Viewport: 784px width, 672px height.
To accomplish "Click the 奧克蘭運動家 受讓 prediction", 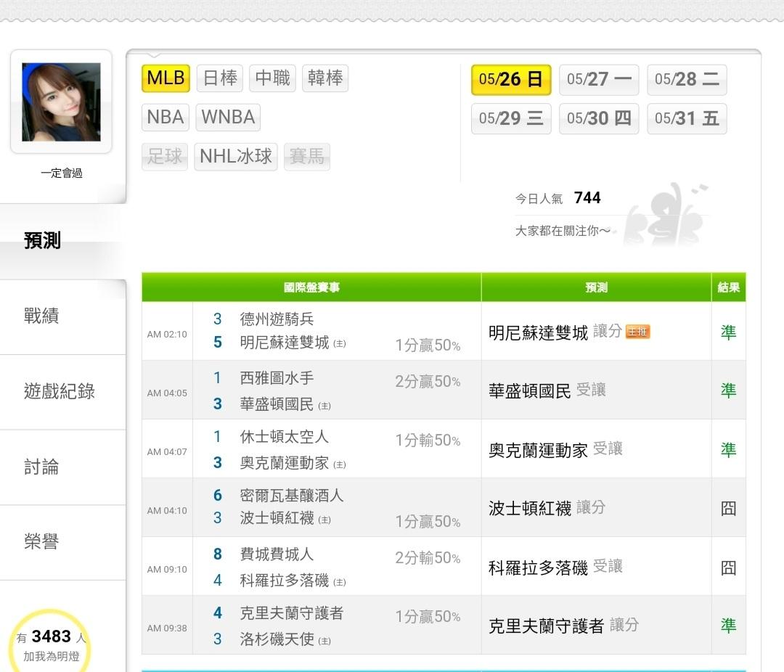I will pos(555,450).
